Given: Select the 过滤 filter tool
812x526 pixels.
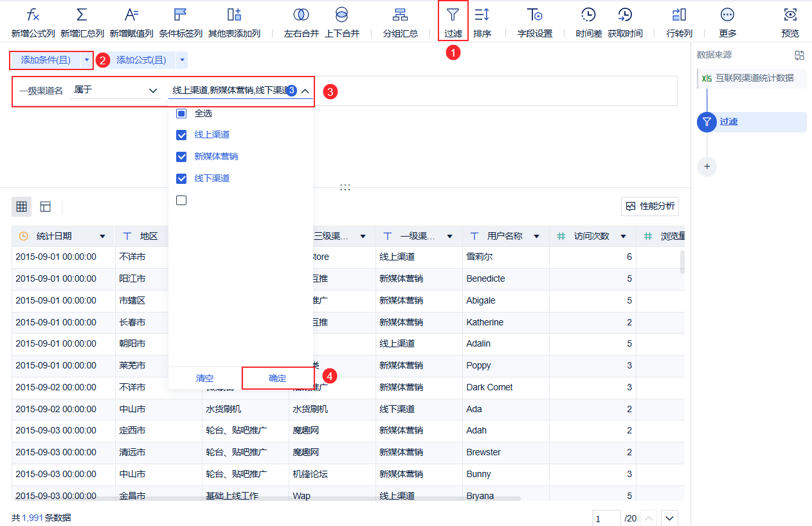Looking at the screenshot, I should coord(453,21).
